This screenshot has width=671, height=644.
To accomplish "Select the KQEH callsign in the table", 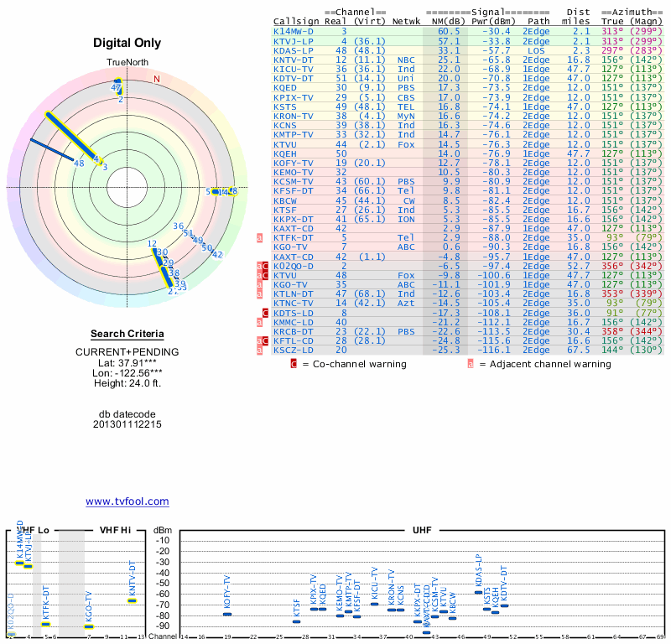I will click(x=285, y=153).
